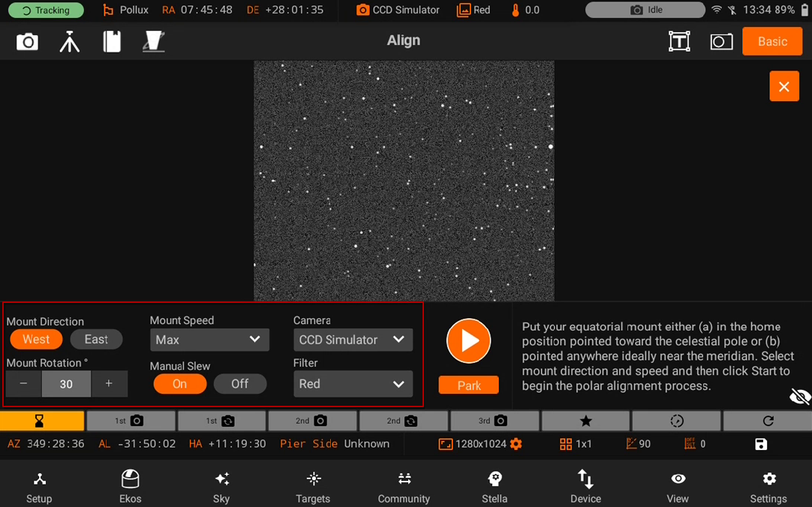The image size is (812, 507).
Task: Open the tripod mount module icon
Action: tap(69, 42)
